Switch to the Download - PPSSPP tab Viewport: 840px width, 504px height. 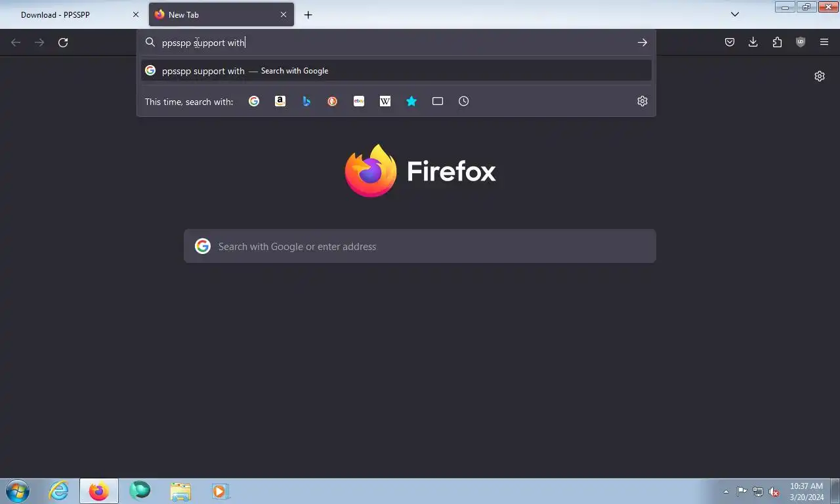pos(74,14)
